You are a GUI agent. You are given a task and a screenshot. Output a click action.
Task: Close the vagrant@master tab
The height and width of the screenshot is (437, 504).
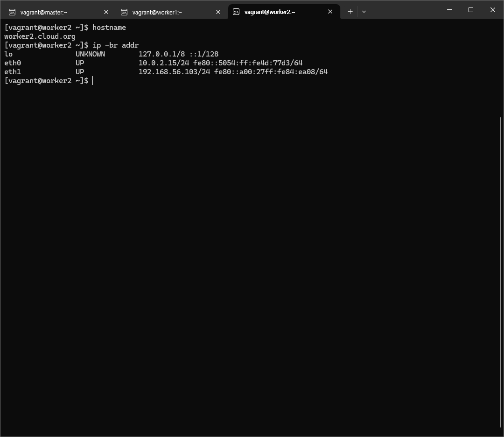click(x=106, y=12)
